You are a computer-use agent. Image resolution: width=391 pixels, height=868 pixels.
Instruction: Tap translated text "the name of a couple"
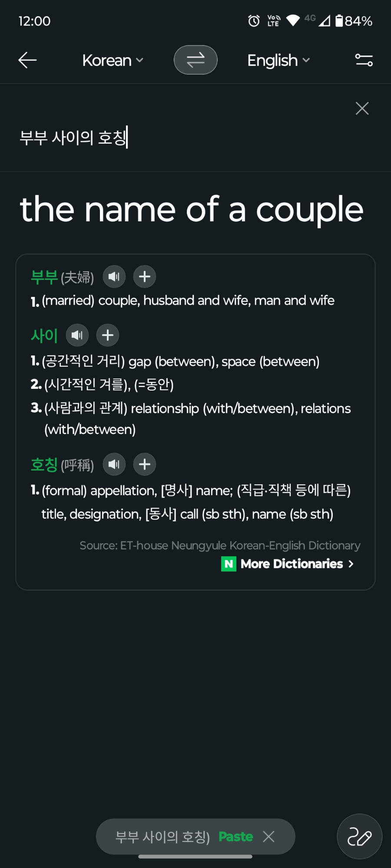coord(192,209)
